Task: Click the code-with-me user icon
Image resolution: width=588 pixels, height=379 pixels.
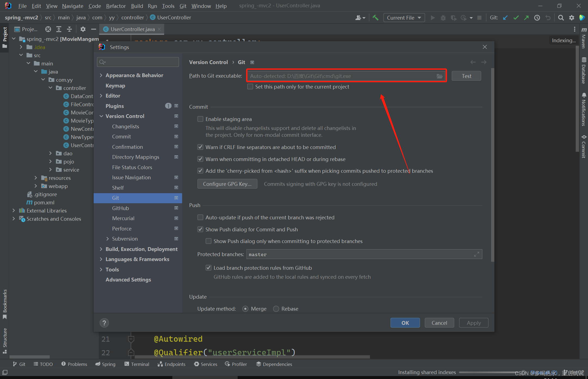Action: click(x=360, y=18)
